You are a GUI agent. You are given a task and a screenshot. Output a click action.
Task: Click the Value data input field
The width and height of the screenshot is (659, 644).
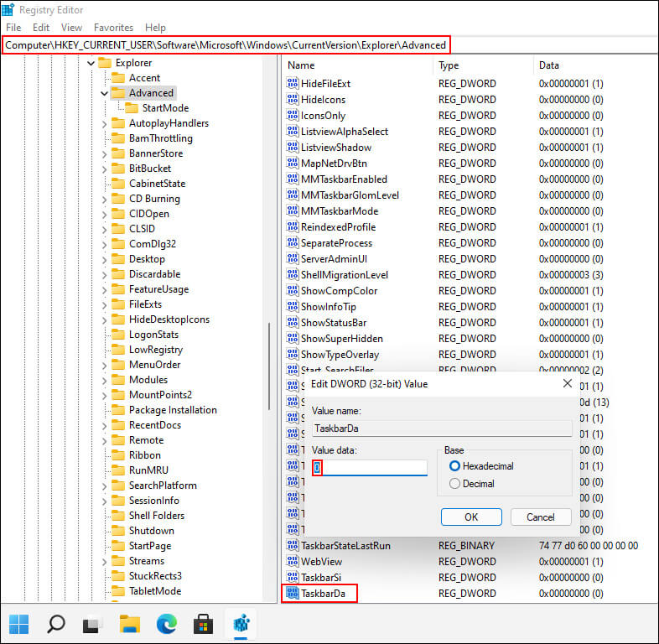370,467
